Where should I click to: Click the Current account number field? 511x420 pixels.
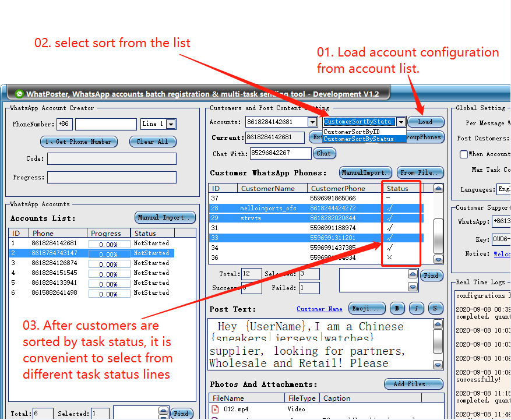pos(275,137)
